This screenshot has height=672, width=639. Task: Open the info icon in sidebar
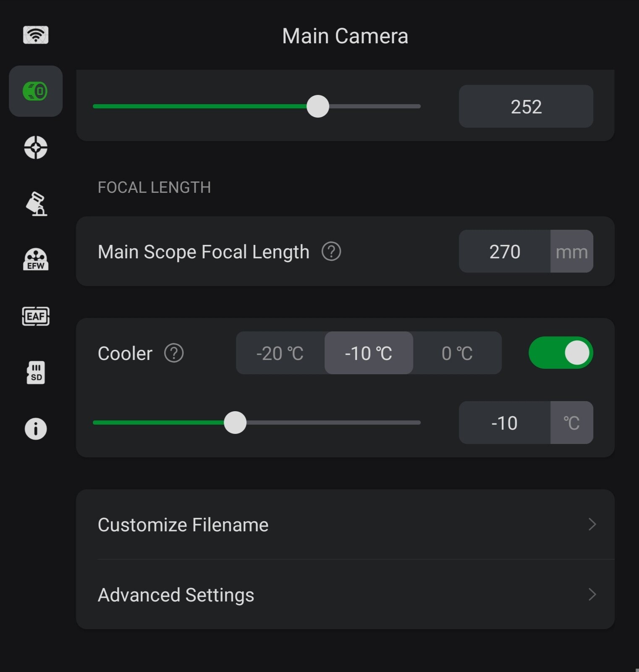click(36, 429)
